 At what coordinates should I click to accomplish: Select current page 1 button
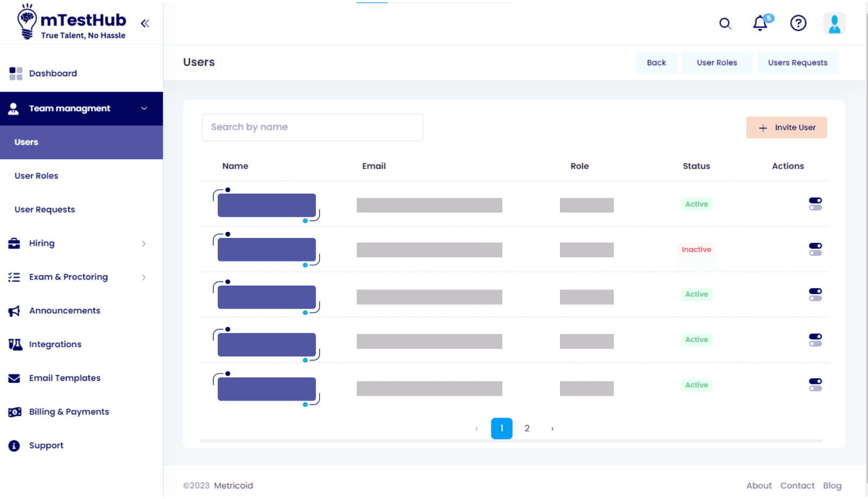tap(502, 428)
